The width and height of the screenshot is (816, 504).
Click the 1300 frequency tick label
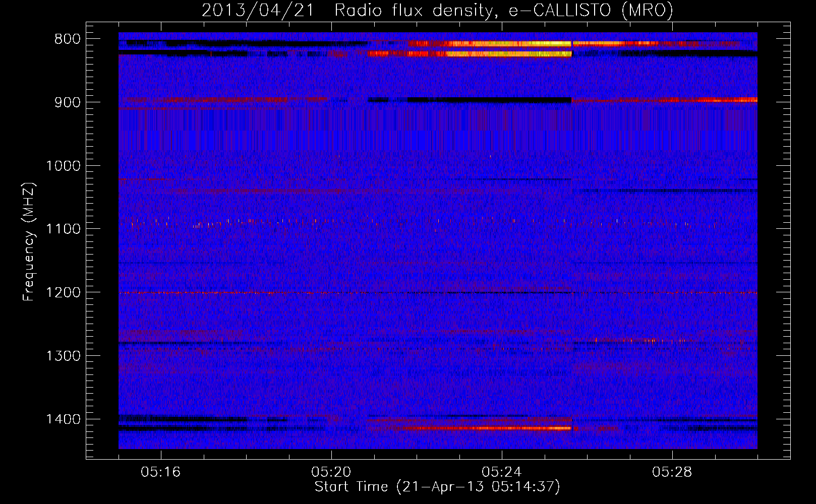click(x=63, y=356)
